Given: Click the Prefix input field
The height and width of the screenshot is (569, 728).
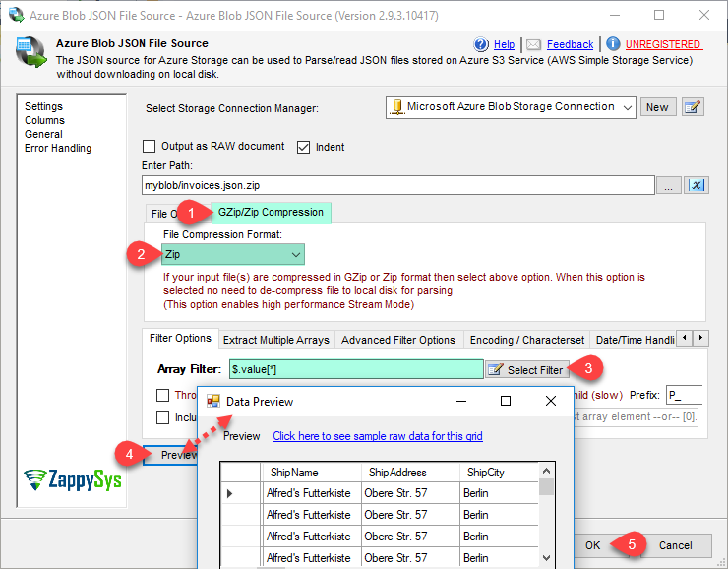Looking at the screenshot, I should (x=684, y=396).
